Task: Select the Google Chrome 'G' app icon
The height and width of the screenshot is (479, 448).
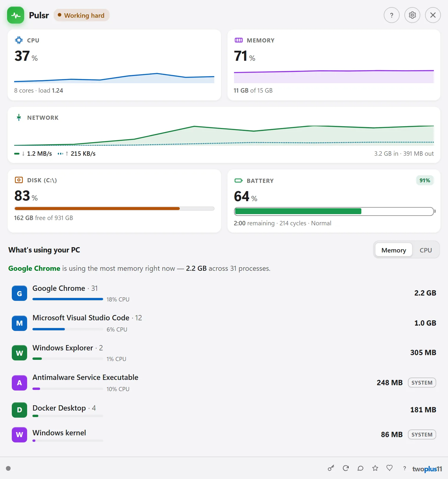Action: click(x=19, y=293)
